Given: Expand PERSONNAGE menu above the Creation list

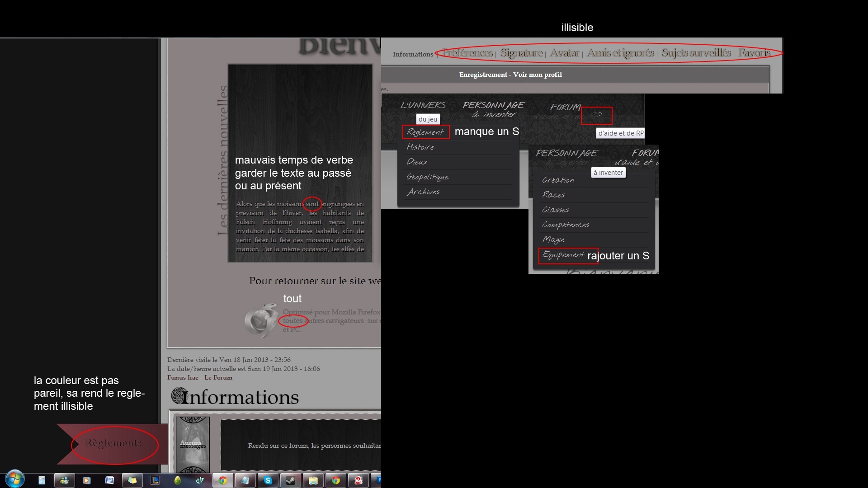Looking at the screenshot, I should [x=566, y=153].
